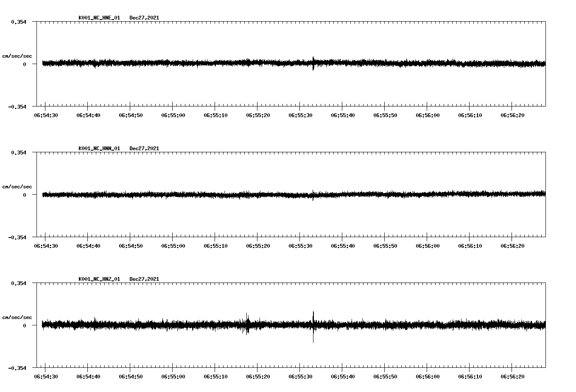Click the 0.354 upper limit on HNZ axis
576x392 pixels.
coord(19,283)
